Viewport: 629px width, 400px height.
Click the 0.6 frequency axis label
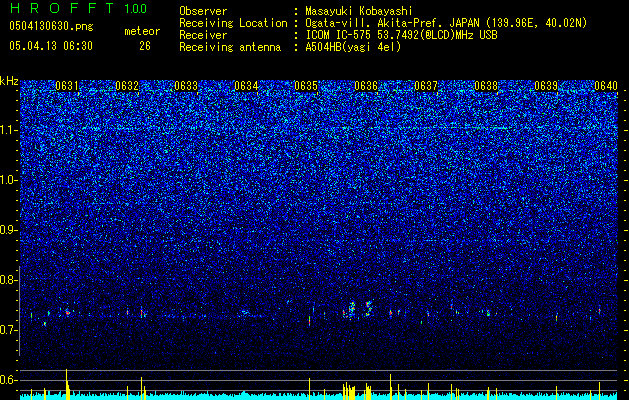[x=9, y=380]
